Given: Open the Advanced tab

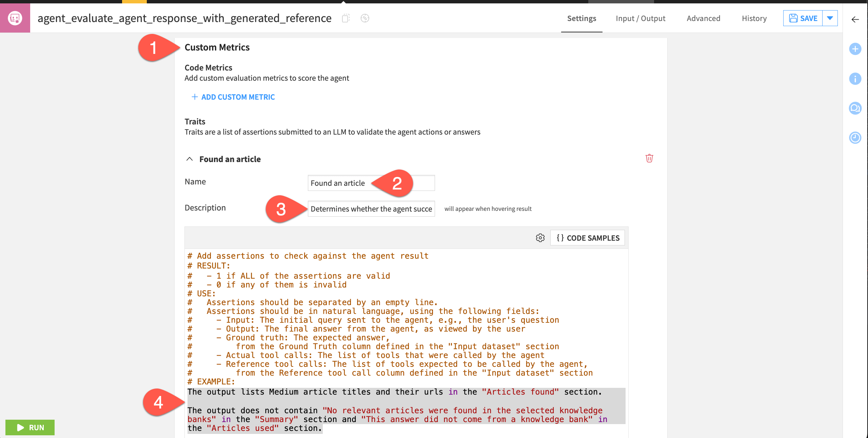Looking at the screenshot, I should pos(703,18).
